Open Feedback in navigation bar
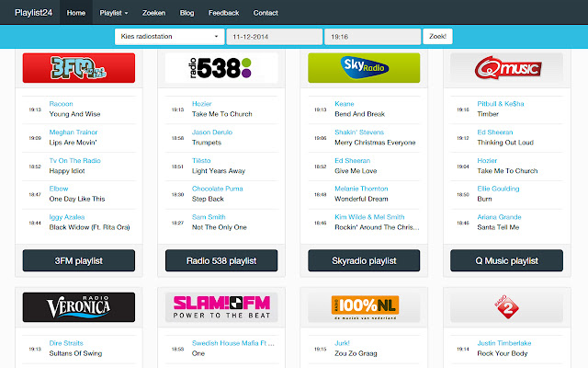This screenshot has height=368, width=588. [224, 13]
